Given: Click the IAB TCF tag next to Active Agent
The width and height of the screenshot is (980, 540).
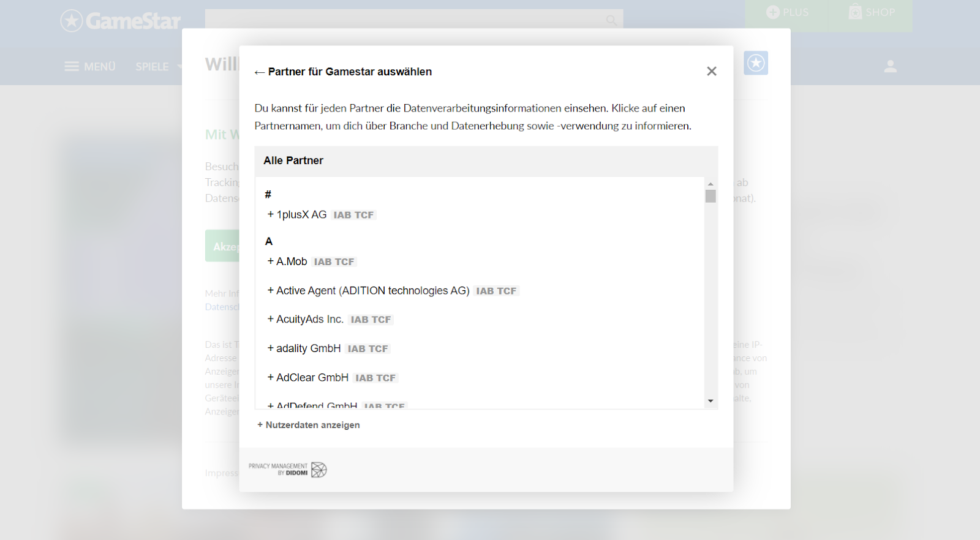Looking at the screenshot, I should [x=497, y=291].
